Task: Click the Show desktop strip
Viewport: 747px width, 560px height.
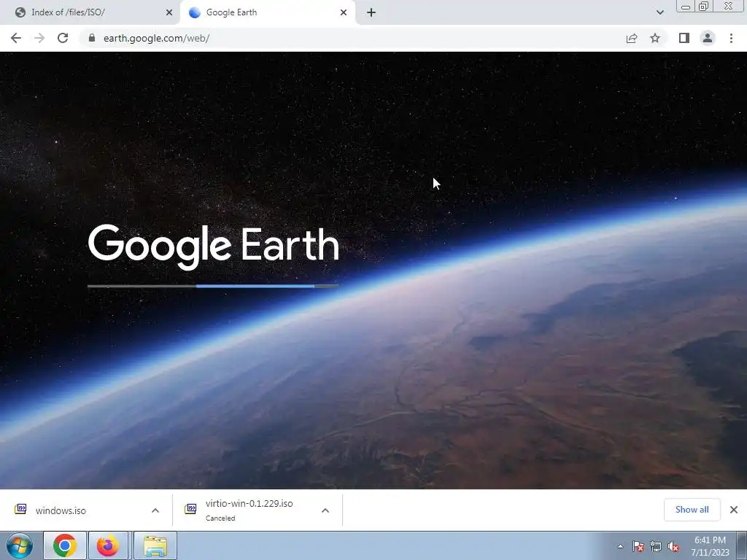Action: pos(742,545)
